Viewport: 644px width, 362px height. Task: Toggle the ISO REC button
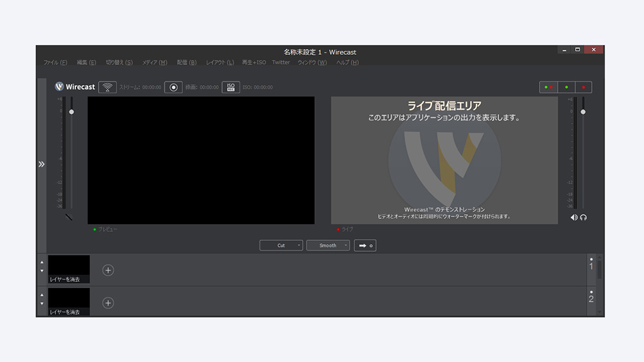click(x=231, y=87)
